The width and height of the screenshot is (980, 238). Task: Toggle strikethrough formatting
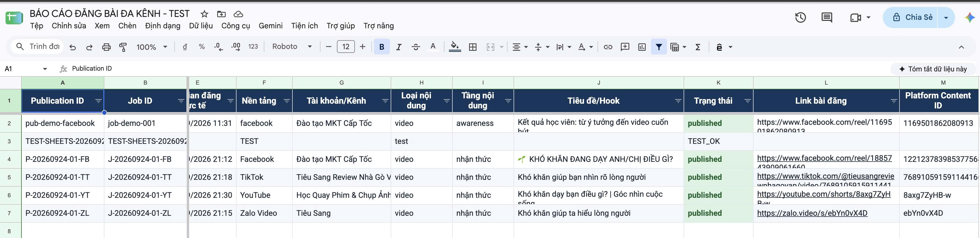[x=416, y=47]
